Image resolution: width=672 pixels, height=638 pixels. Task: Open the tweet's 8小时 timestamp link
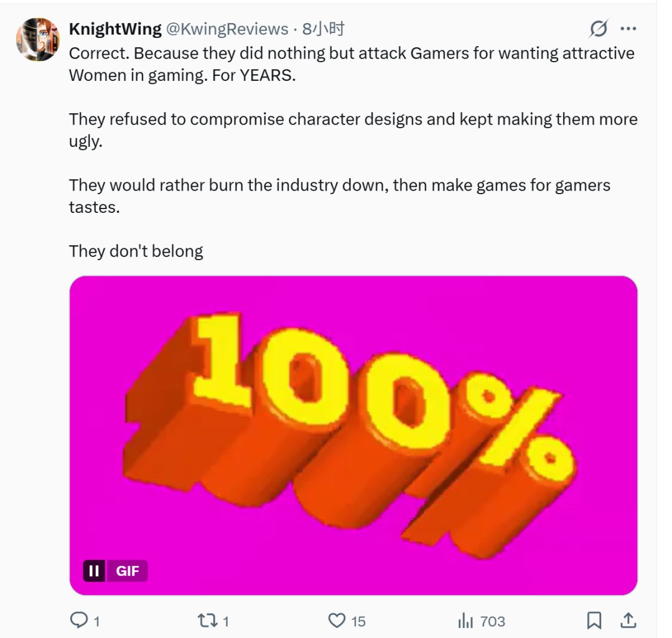324,29
